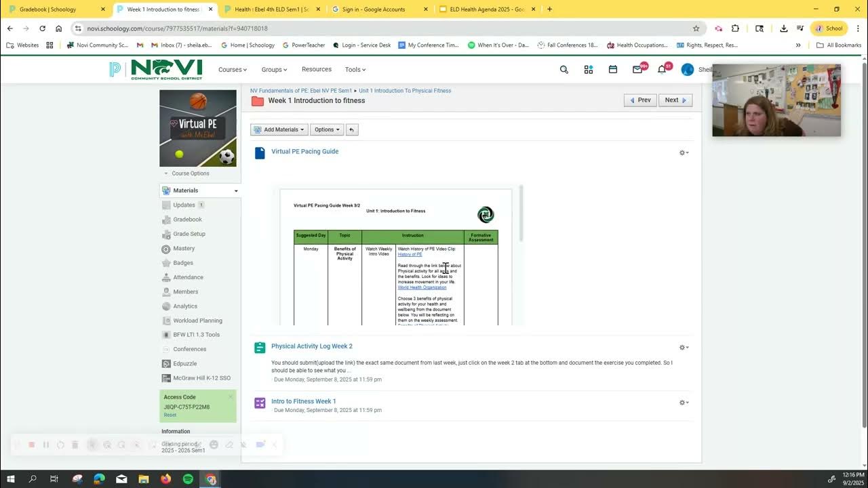Image resolution: width=868 pixels, height=488 pixels.
Task: Open the Add Materials dropdown
Action: (279, 129)
